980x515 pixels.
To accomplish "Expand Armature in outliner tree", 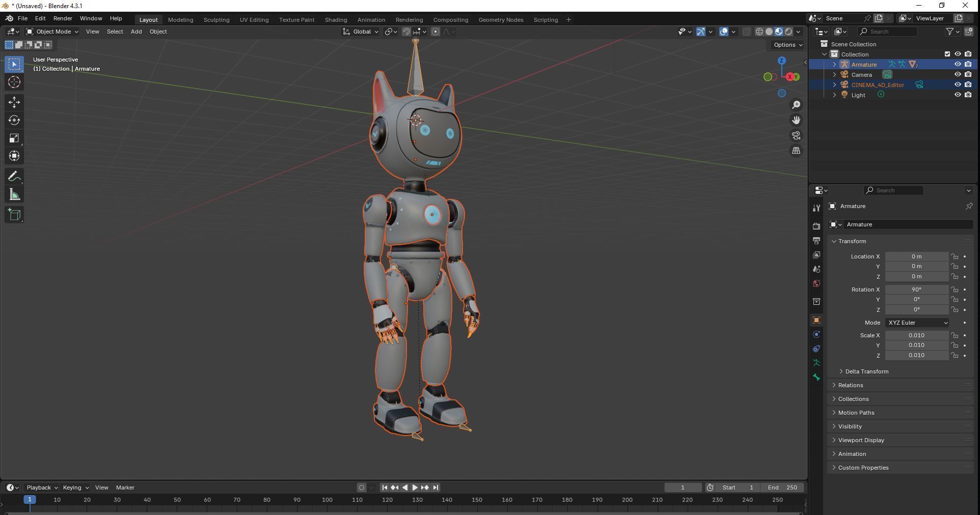I will (x=834, y=64).
